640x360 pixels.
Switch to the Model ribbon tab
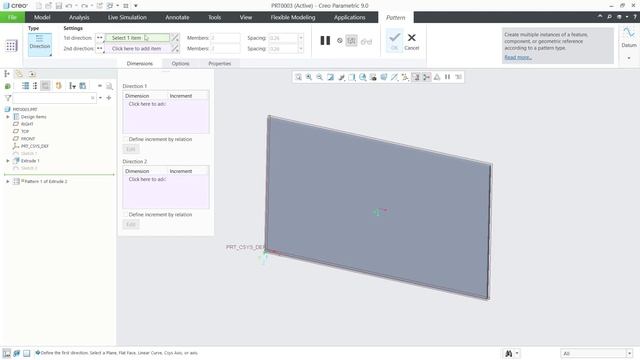tap(42, 17)
